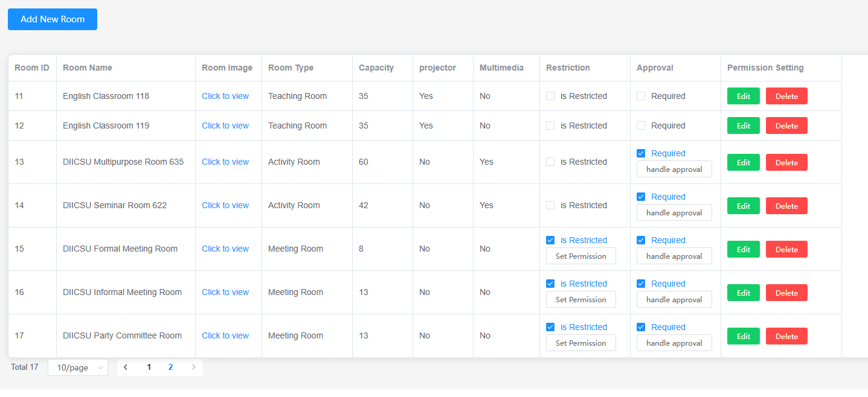Go to the next page using the right arrow
The width and height of the screenshot is (868, 397).
pos(193,367)
